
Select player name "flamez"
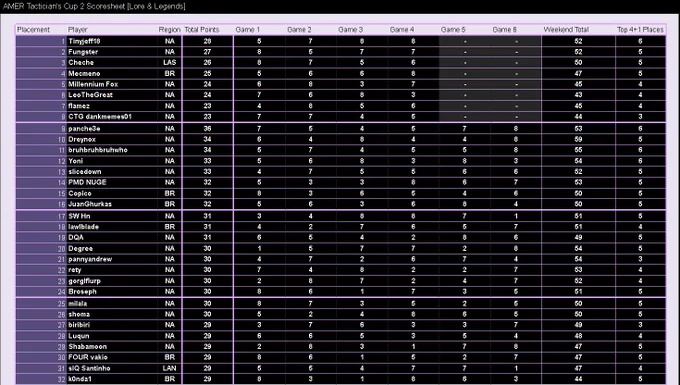click(x=79, y=106)
